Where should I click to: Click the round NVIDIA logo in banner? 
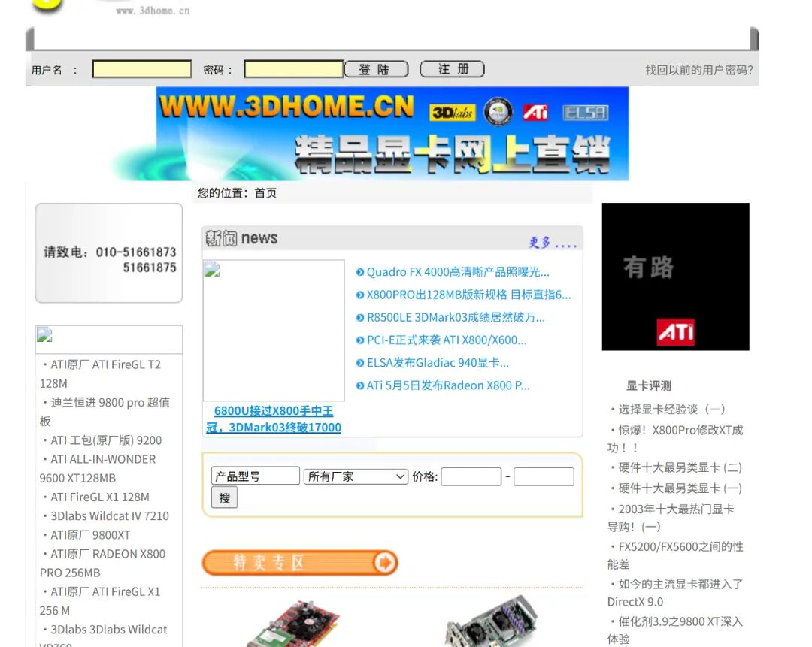tap(498, 112)
